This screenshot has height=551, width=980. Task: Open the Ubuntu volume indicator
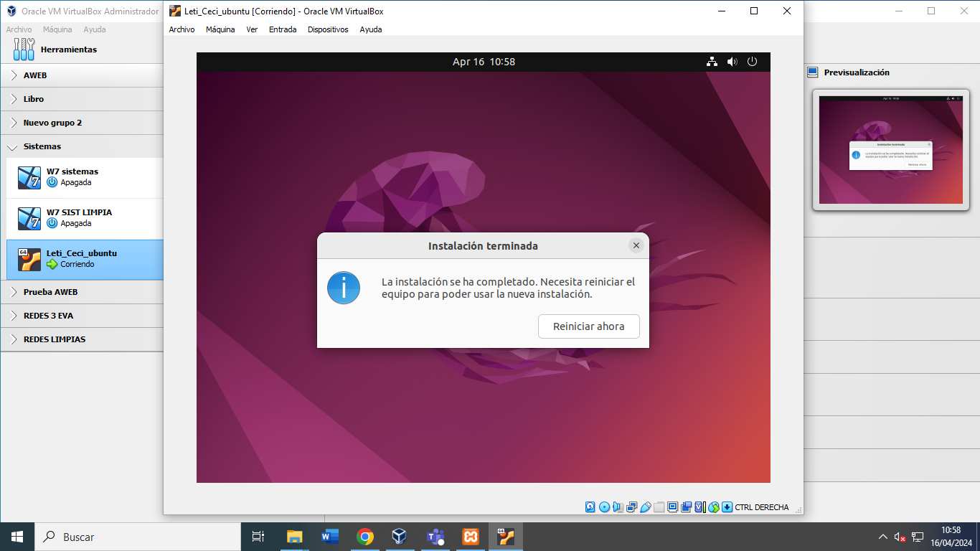[x=732, y=62]
